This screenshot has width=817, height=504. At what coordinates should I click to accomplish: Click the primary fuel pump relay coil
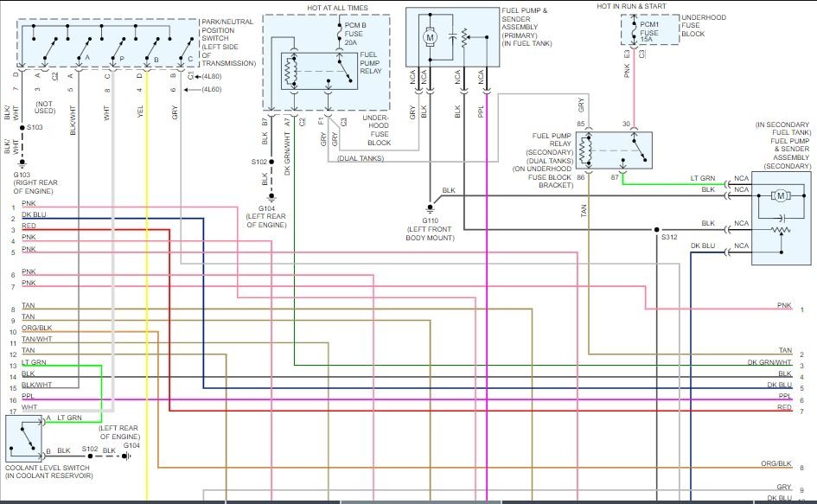pyautogui.click(x=291, y=72)
